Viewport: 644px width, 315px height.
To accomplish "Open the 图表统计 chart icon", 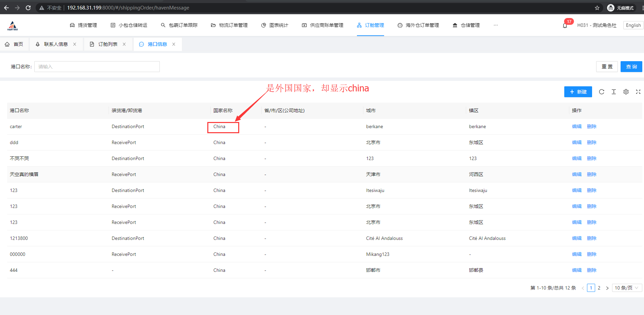I will click(264, 25).
